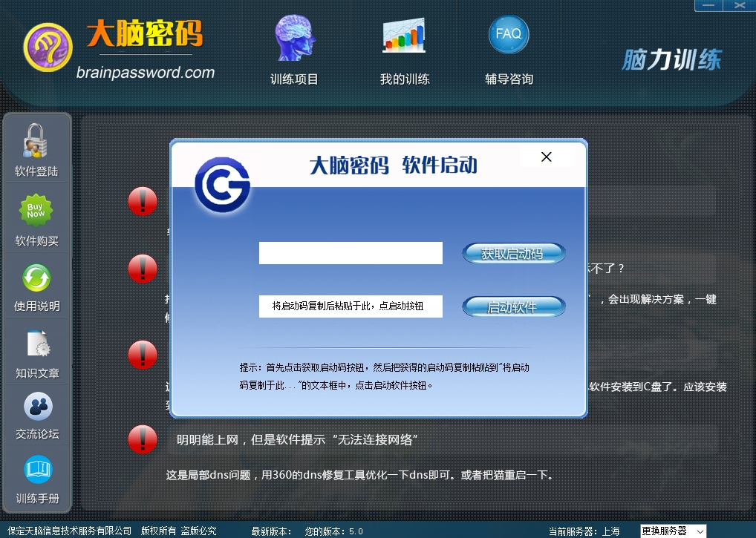Viewport: 756px width, 538px height.
Task: Click the 大脑密码 软件启动 dialog title
Action: [x=394, y=165]
